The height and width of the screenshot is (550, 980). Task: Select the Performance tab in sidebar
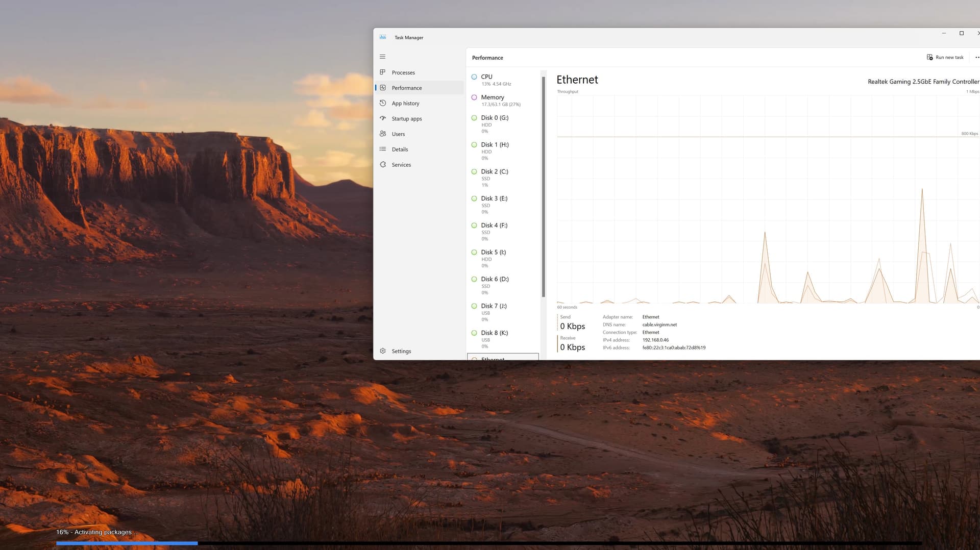[406, 88]
